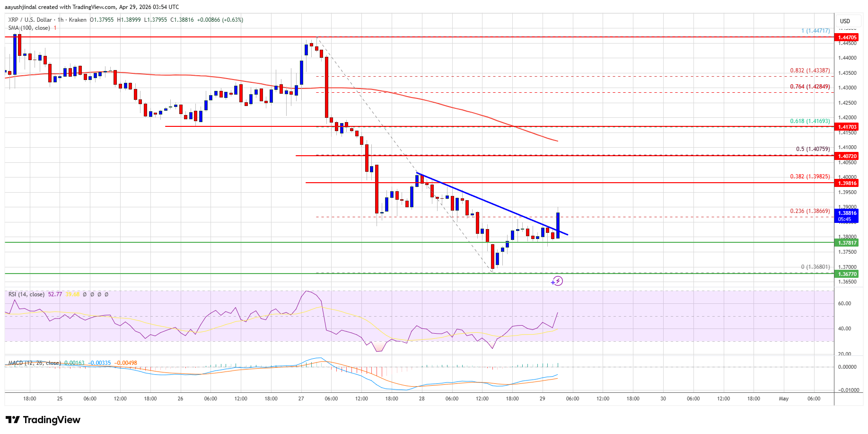
Task: Click the red 1.41703 resistance price tag
Action: click(x=847, y=127)
